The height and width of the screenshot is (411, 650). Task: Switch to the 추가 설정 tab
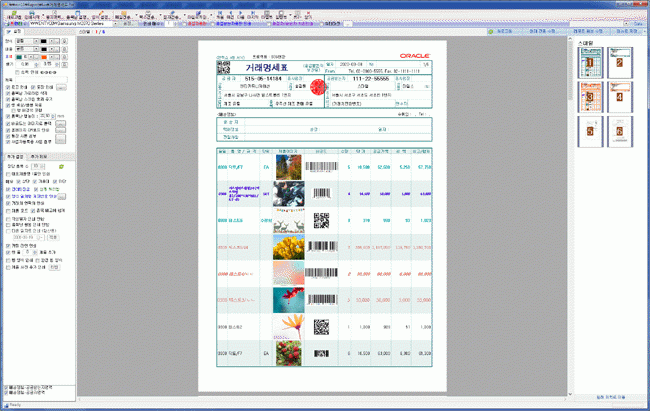(15, 156)
